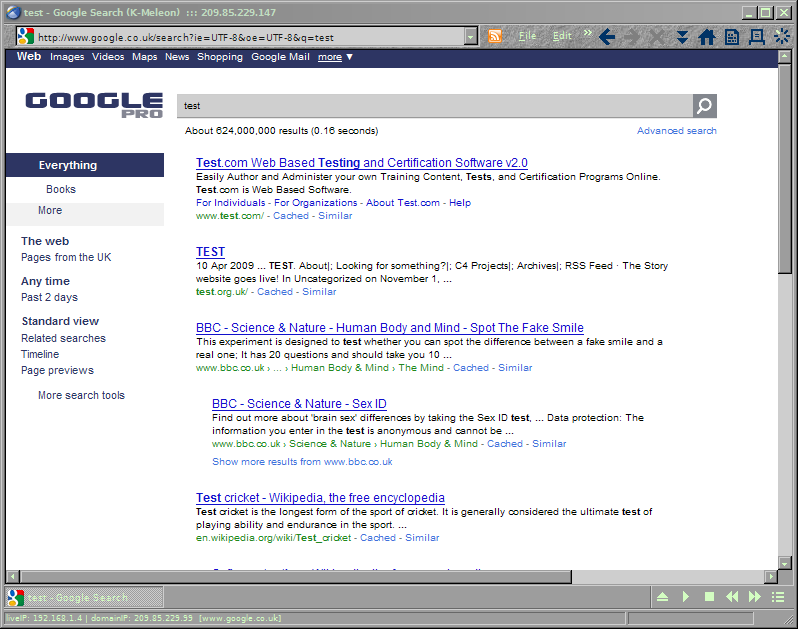Expand 'More search tools' in sidebar
The width and height of the screenshot is (798, 629).
[x=81, y=395]
